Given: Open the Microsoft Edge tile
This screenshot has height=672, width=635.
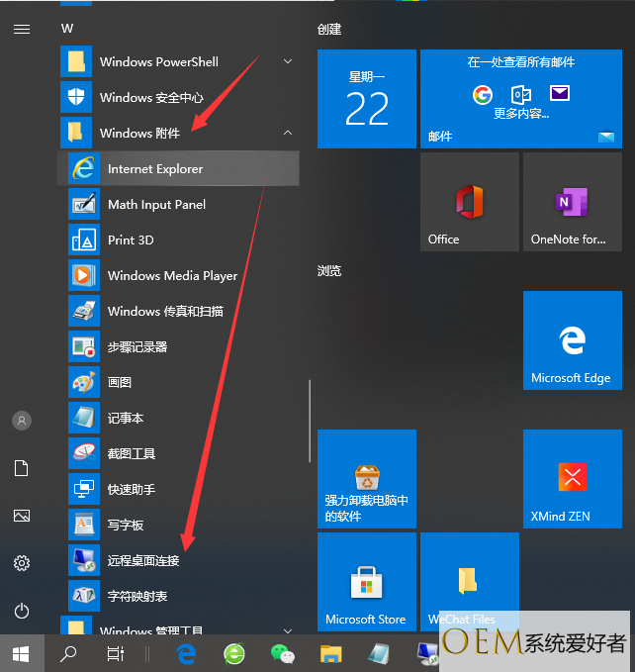Looking at the screenshot, I should (571, 340).
